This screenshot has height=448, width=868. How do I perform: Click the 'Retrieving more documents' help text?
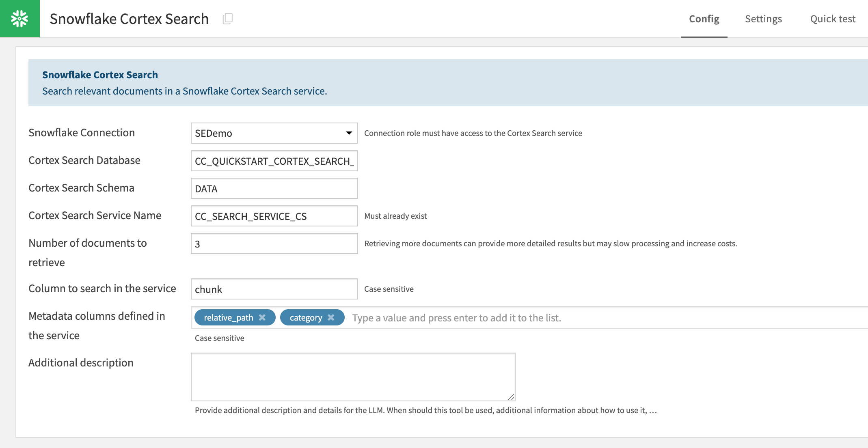coord(551,243)
